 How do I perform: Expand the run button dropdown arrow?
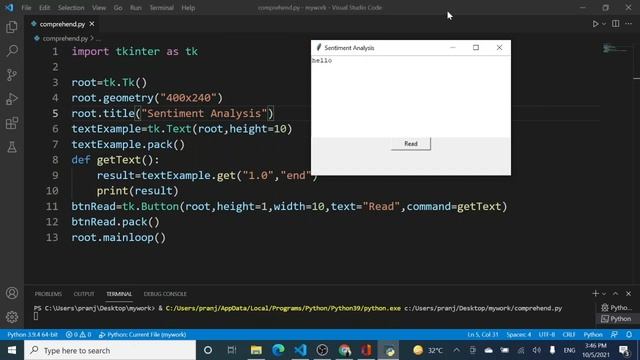pos(604,24)
